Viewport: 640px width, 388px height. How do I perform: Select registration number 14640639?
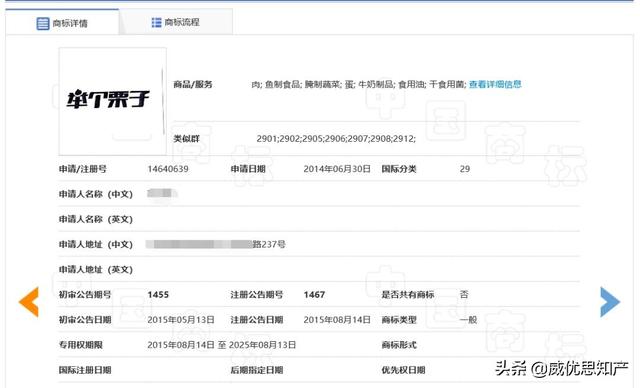(168, 169)
